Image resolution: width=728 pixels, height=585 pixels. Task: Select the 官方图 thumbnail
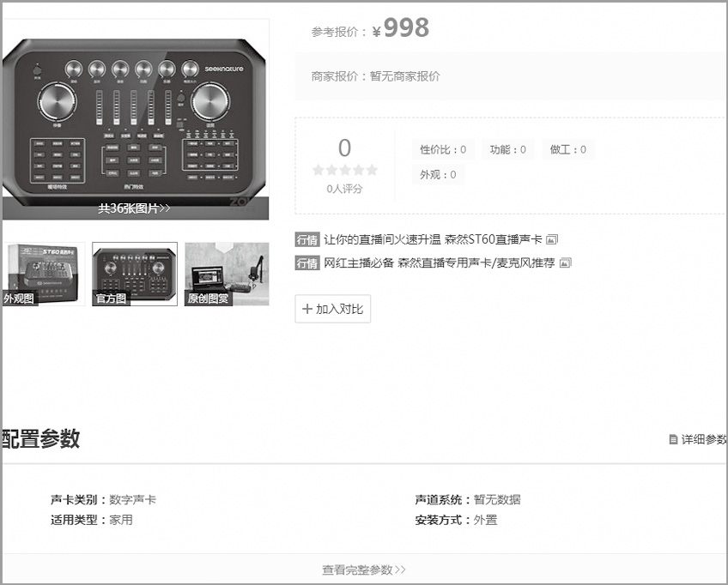pyautogui.click(x=135, y=274)
